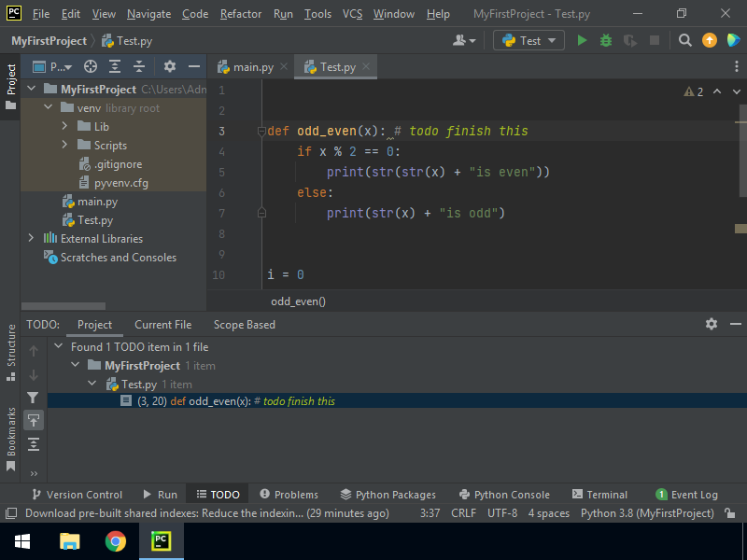Open Google Chrome from the taskbar
This screenshot has height=560, width=747.
(116, 541)
